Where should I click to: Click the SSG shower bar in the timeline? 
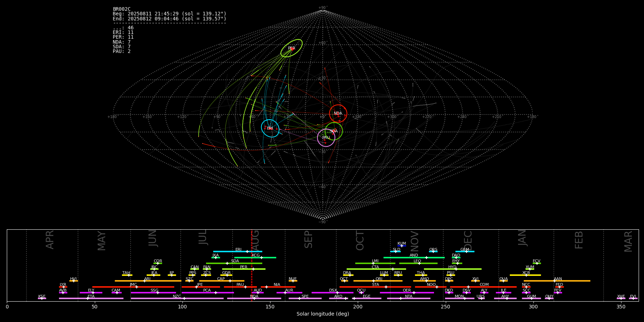153,293
